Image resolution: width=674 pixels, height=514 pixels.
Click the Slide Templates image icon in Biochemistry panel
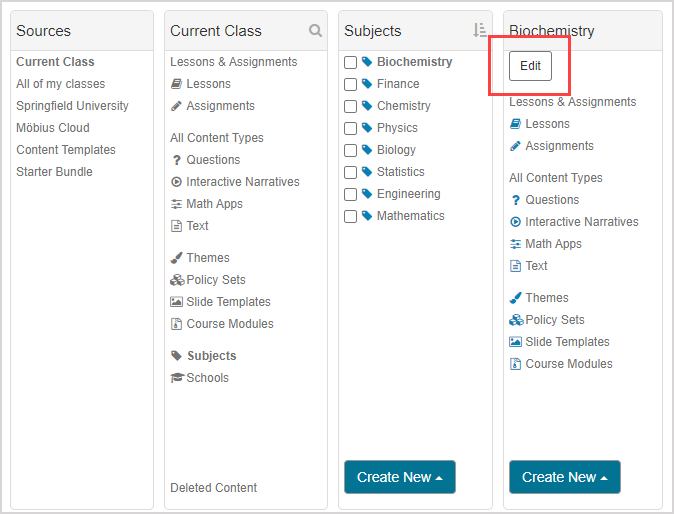click(x=516, y=342)
